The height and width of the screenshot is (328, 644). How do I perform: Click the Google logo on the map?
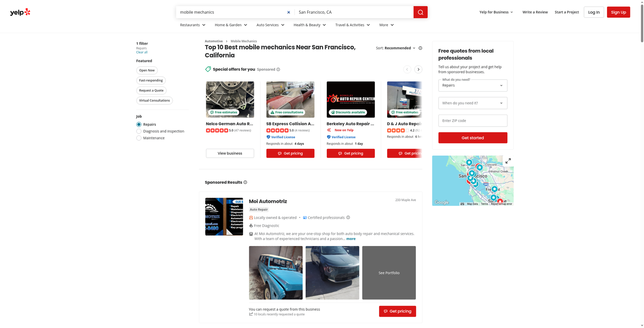pyautogui.click(x=442, y=202)
